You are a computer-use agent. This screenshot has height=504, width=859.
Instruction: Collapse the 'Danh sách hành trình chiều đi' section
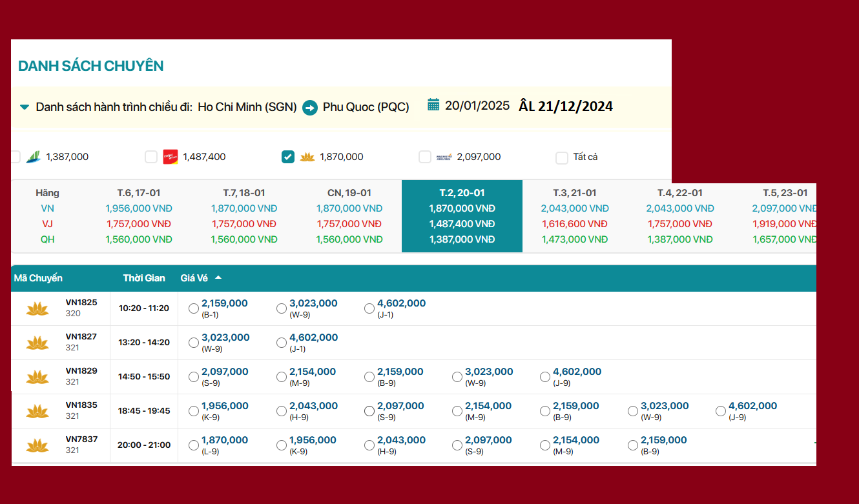25,107
